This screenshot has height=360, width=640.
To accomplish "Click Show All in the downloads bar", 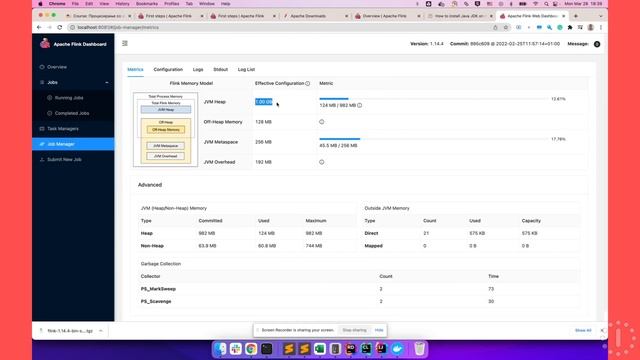I will point(583,330).
